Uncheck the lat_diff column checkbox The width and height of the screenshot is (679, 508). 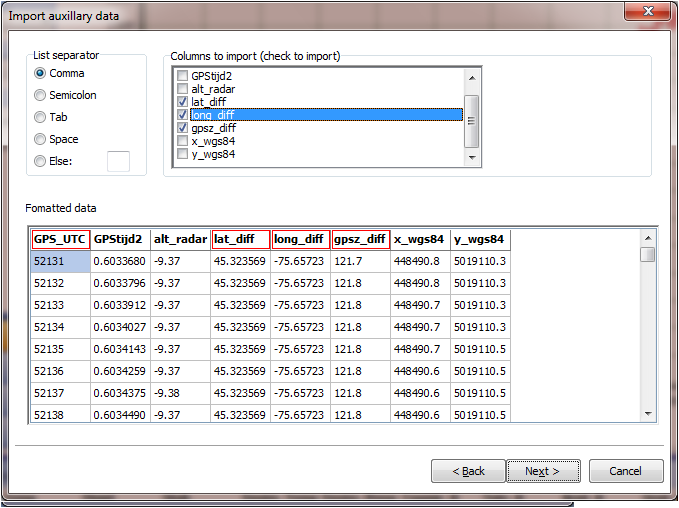[182, 102]
